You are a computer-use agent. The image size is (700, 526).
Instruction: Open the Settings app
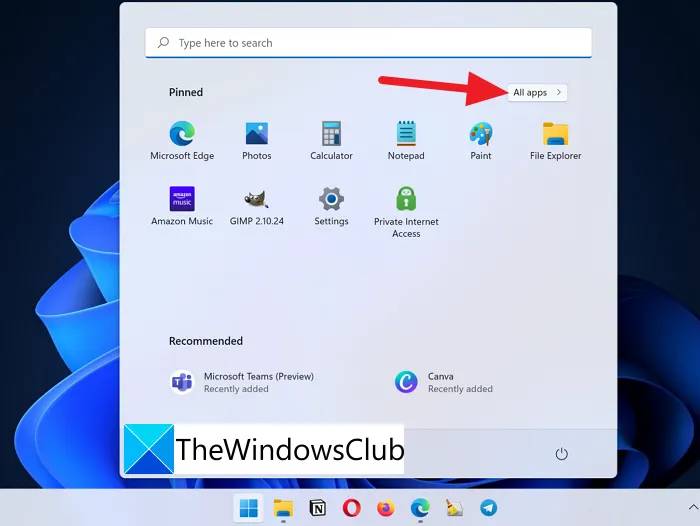pos(331,206)
